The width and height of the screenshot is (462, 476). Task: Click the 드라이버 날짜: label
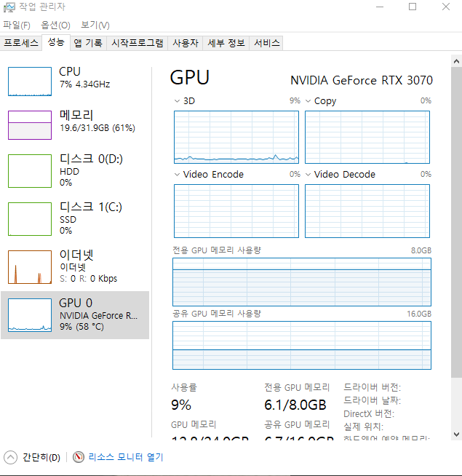pyautogui.click(x=373, y=400)
